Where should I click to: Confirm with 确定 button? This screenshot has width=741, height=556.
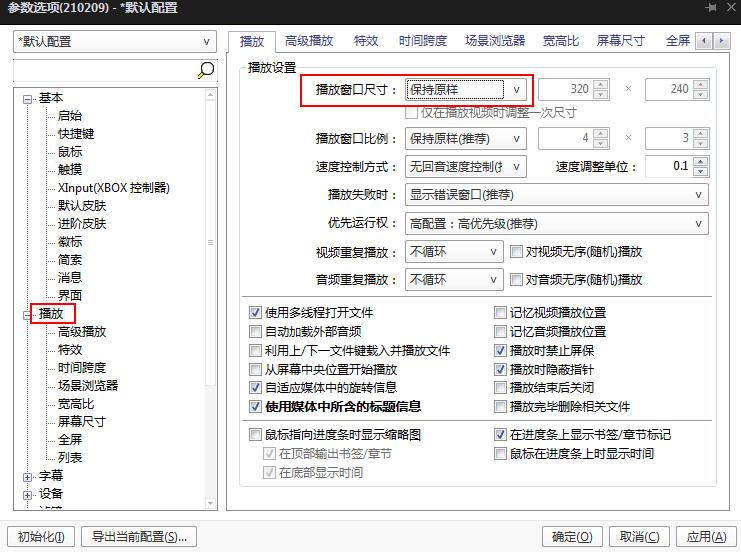tap(572, 537)
